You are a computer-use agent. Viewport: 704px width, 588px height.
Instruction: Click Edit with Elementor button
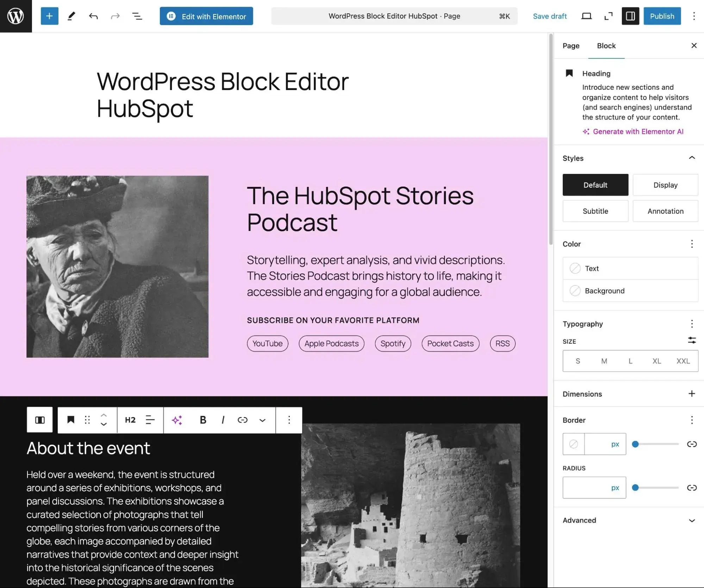206,16
